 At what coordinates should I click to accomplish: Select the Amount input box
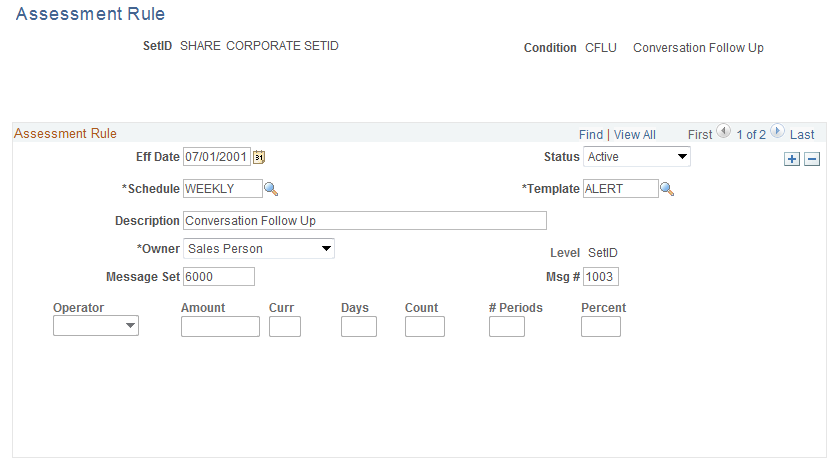220,326
